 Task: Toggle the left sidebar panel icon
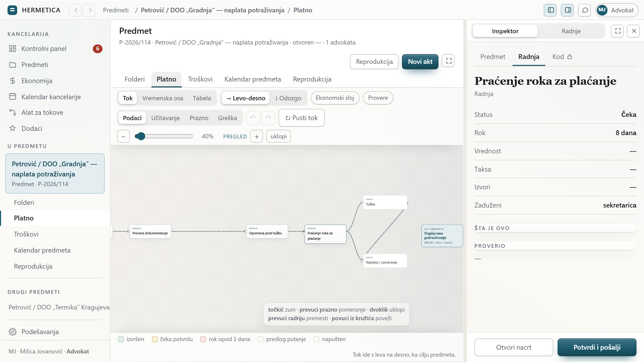550,10
